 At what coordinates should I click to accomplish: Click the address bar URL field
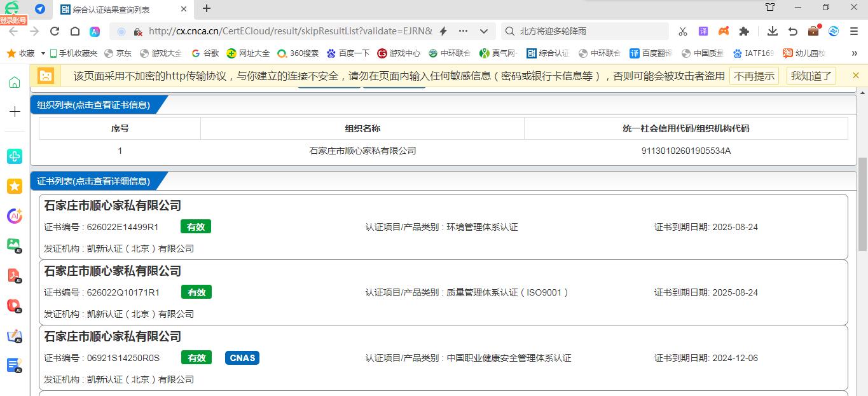coord(290,31)
